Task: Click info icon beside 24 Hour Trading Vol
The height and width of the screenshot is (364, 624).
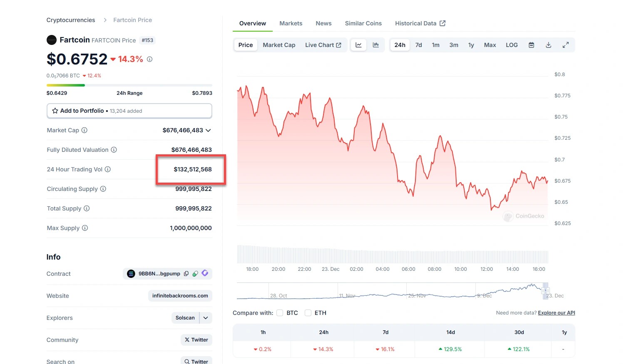Action: [108, 169]
